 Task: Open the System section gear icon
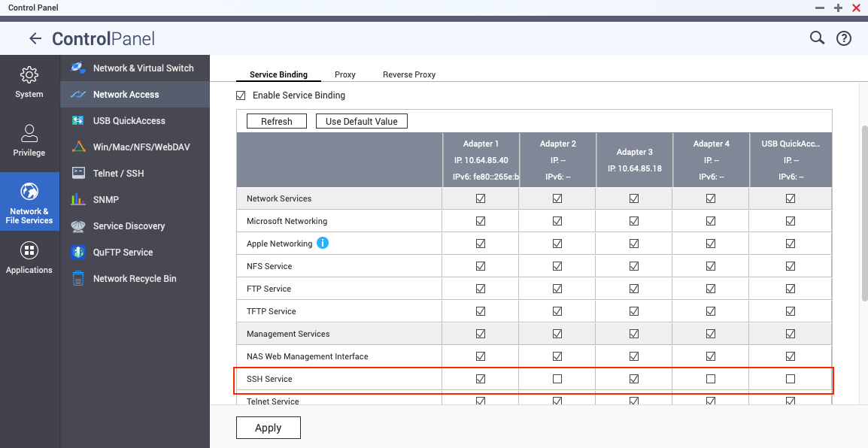click(29, 75)
